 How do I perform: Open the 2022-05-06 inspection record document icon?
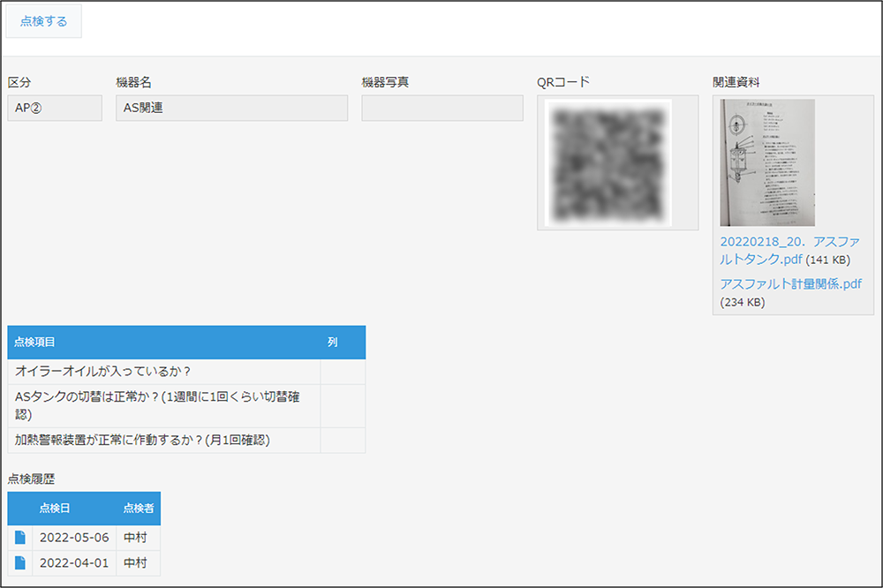[20, 538]
